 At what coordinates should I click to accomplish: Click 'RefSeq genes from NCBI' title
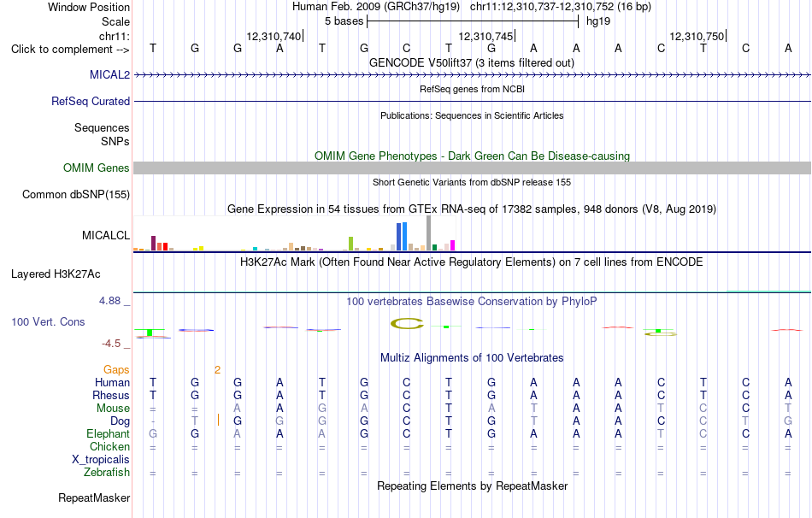tap(472, 89)
